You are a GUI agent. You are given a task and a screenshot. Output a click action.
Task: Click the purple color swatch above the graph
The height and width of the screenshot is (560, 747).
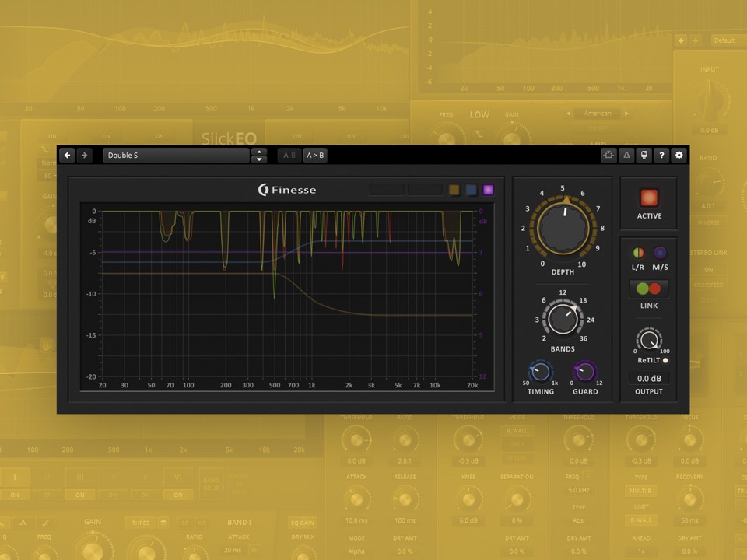489,190
